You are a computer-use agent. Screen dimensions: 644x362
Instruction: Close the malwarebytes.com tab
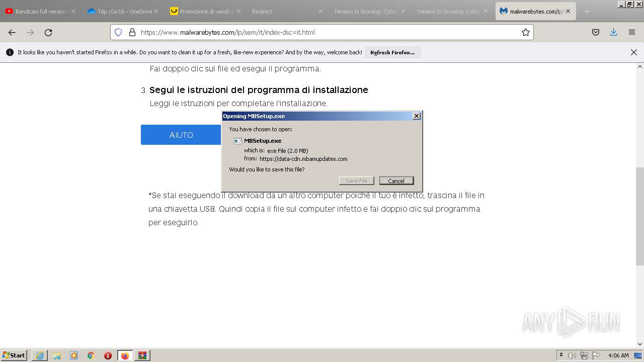[x=568, y=11]
